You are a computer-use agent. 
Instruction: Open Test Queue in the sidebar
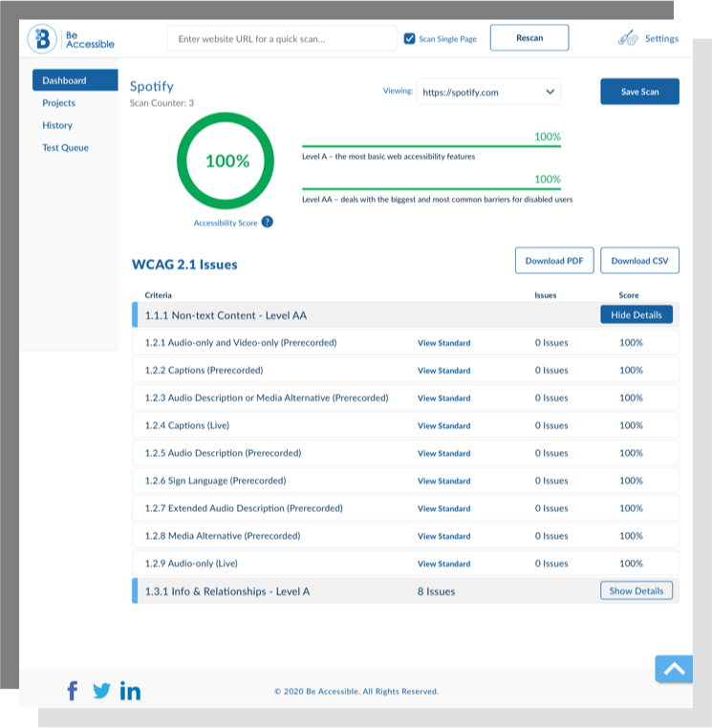click(x=66, y=147)
